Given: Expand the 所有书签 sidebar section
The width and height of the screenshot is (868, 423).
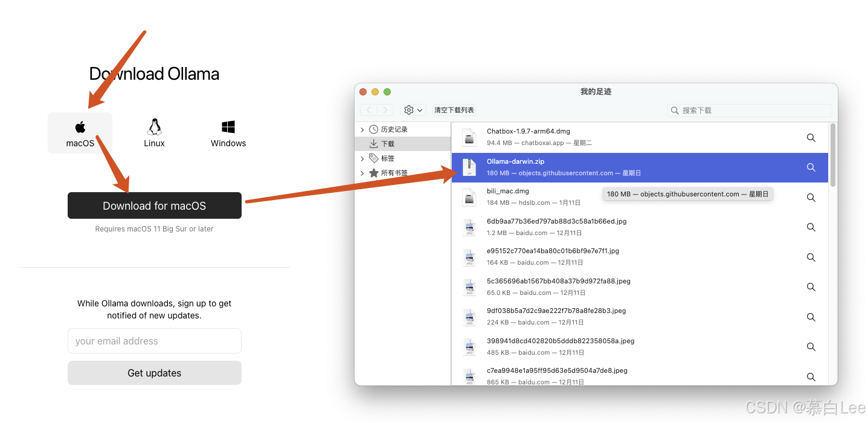Looking at the screenshot, I should 362,173.
